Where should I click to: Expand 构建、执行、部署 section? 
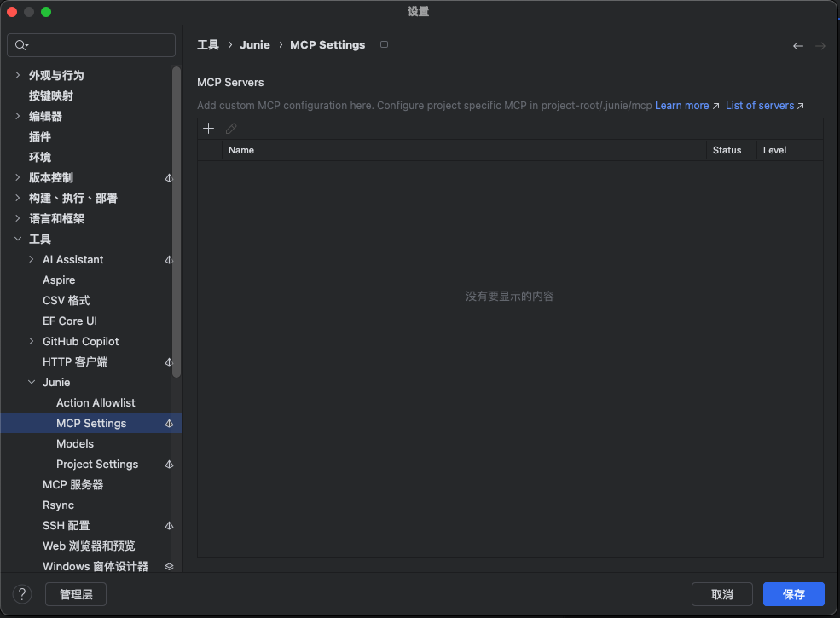[x=18, y=198]
